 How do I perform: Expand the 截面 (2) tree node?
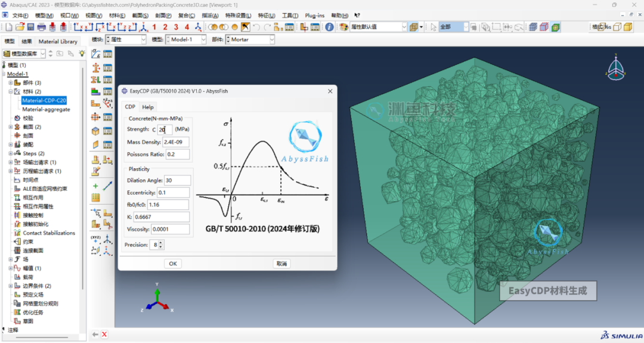(11, 127)
